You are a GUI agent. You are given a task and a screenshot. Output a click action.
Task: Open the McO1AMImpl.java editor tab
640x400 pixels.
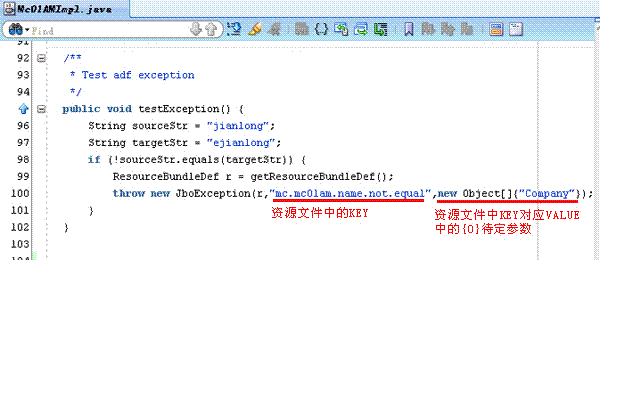[64, 9]
